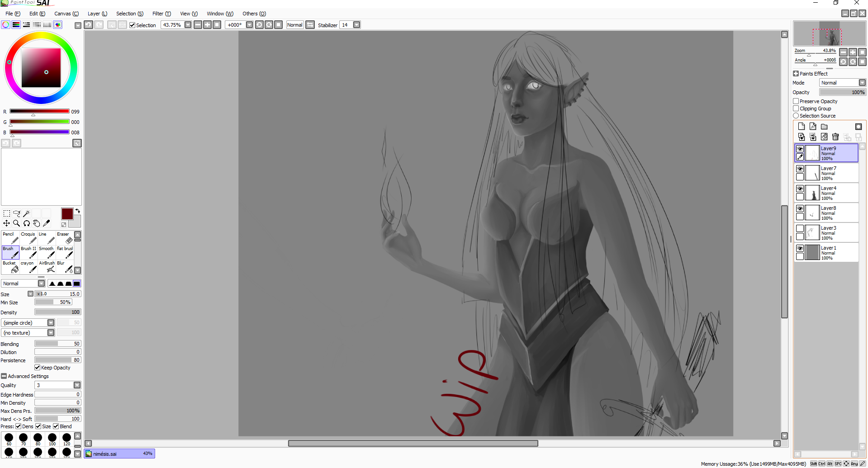Switch to the AirBrush brush preset
Viewport: 868px width, 468px height.
coord(47,267)
